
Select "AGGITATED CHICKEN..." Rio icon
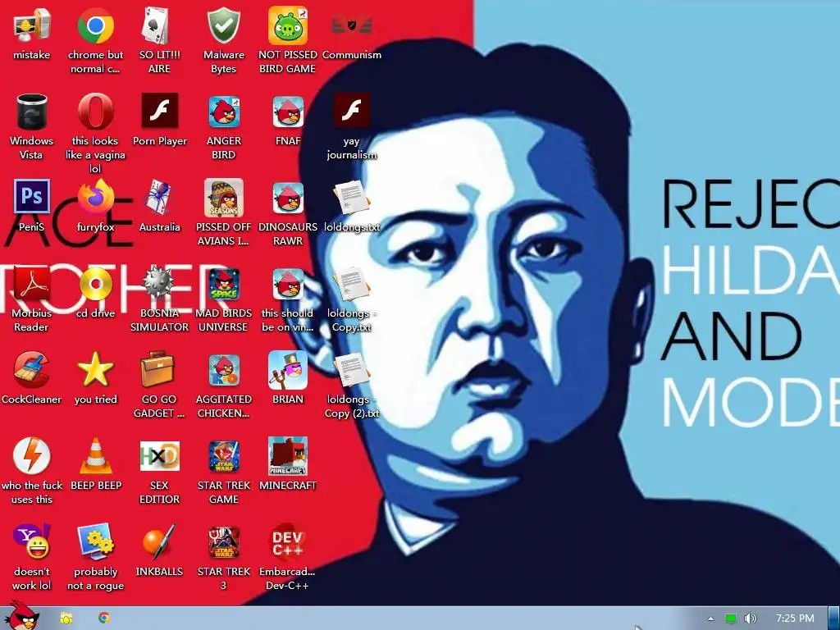point(223,370)
